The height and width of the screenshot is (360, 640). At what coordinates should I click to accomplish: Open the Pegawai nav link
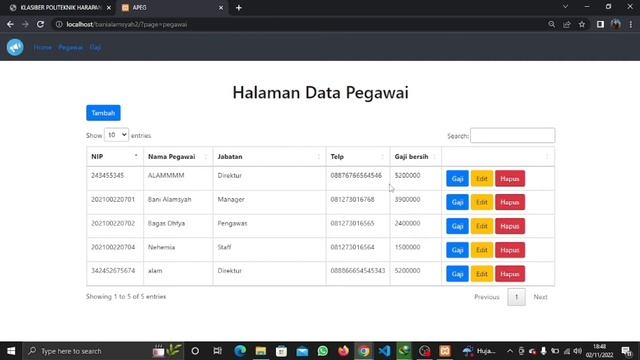[x=70, y=47]
